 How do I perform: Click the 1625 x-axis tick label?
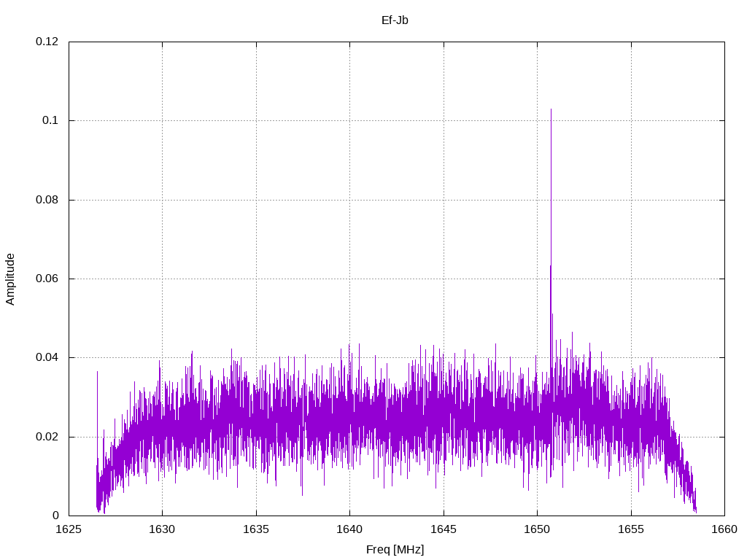tap(69, 529)
